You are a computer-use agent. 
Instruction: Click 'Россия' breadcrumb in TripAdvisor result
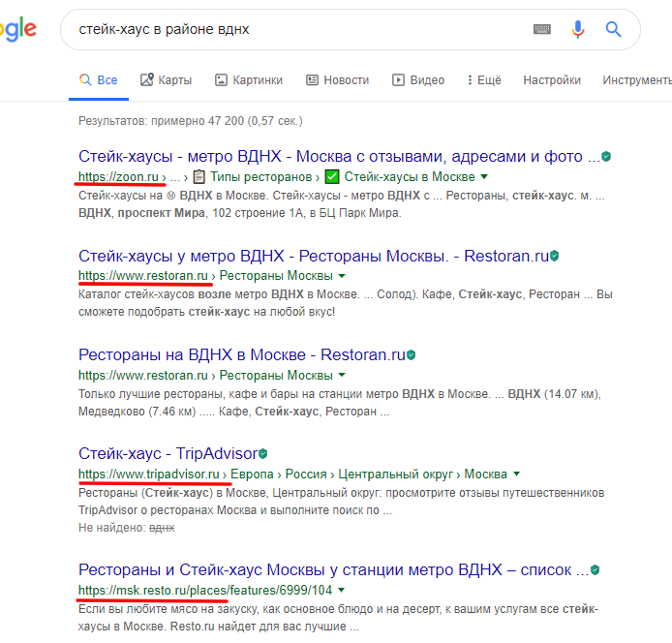pyautogui.click(x=306, y=475)
